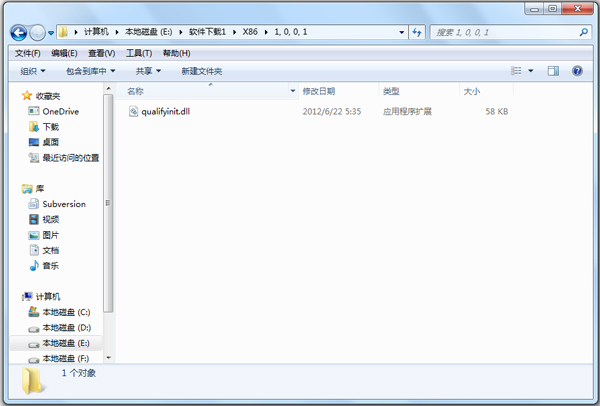Open the 音乐 music library

[x=50, y=265]
